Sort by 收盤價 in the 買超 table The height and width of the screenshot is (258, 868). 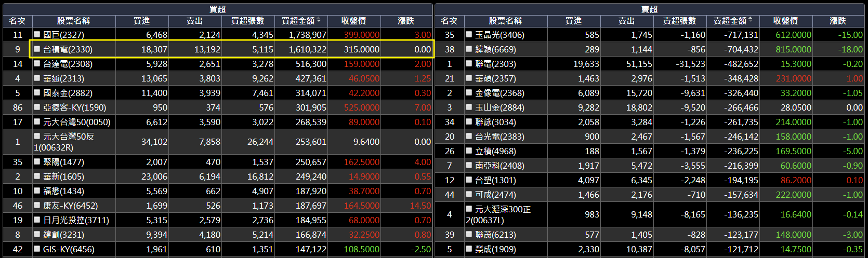point(353,21)
